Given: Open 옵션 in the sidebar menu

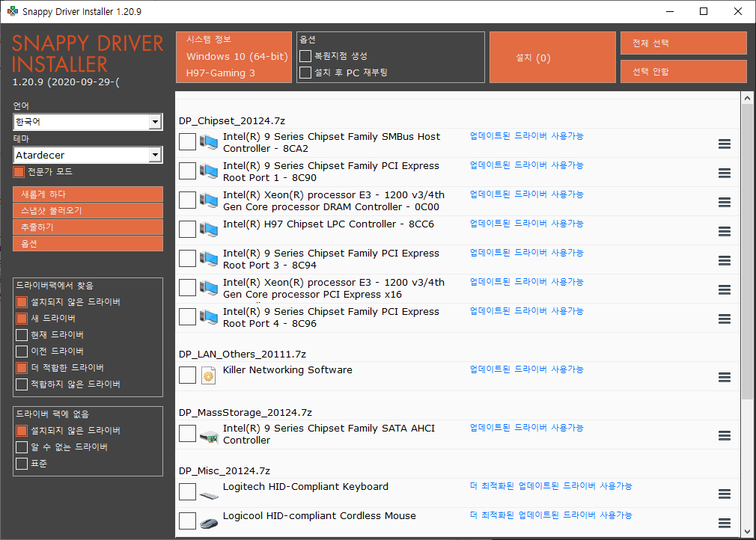Looking at the screenshot, I should (x=88, y=244).
